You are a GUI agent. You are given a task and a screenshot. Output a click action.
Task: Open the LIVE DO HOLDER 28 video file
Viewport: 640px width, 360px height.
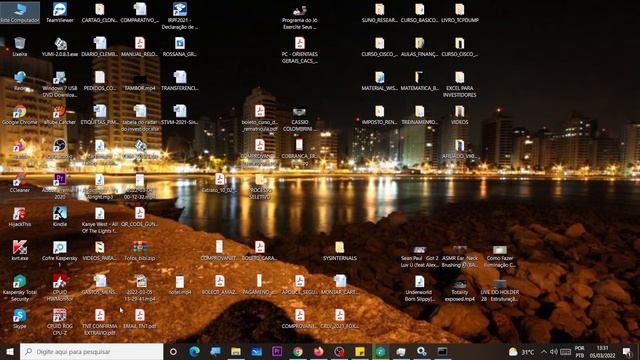click(x=500, y=291)
